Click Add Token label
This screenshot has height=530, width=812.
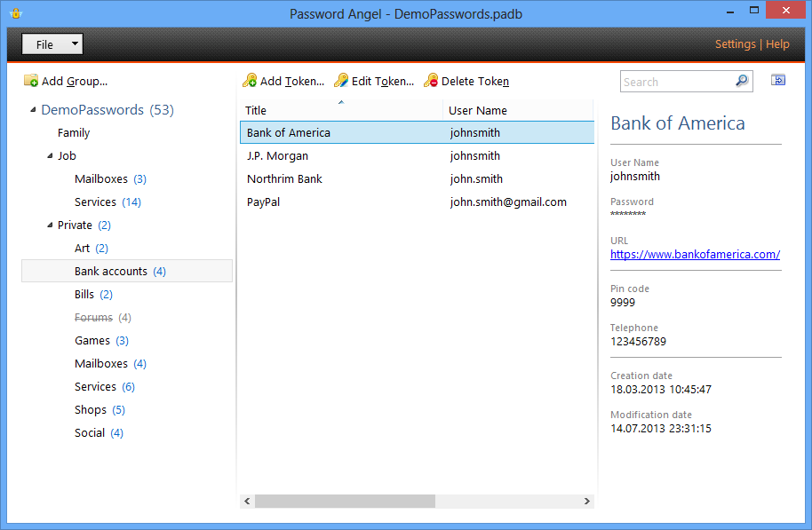(x=292, y=82)
